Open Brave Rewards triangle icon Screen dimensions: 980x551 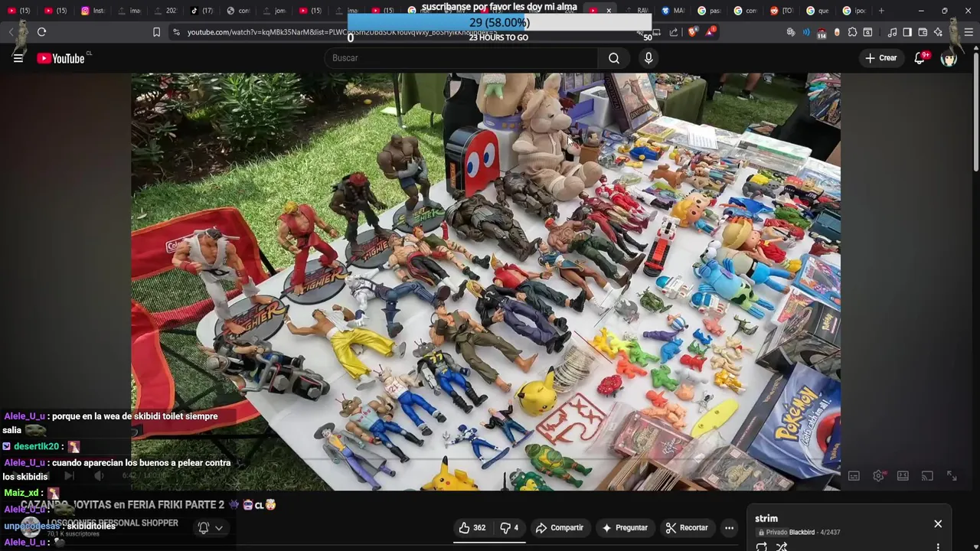coord(710,32)
